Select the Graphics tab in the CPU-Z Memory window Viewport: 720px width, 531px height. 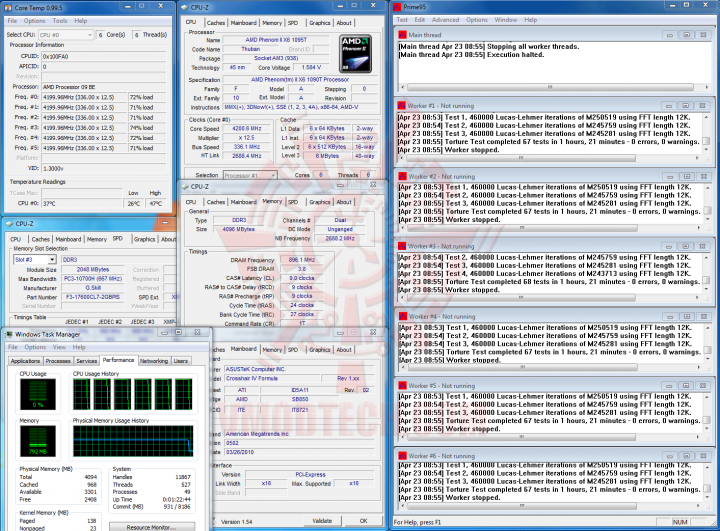point(320,202)
